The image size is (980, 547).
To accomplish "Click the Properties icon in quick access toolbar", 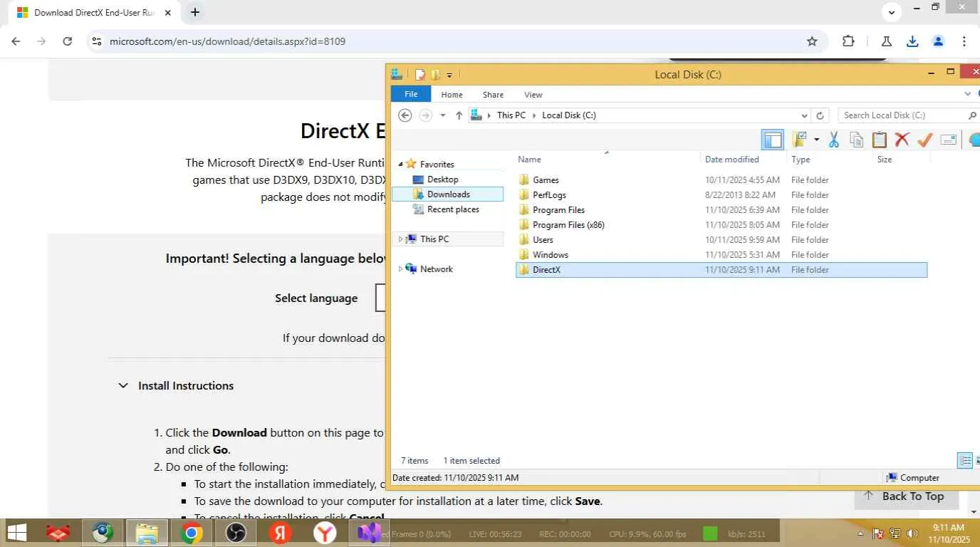I will (x=420, y=74).
